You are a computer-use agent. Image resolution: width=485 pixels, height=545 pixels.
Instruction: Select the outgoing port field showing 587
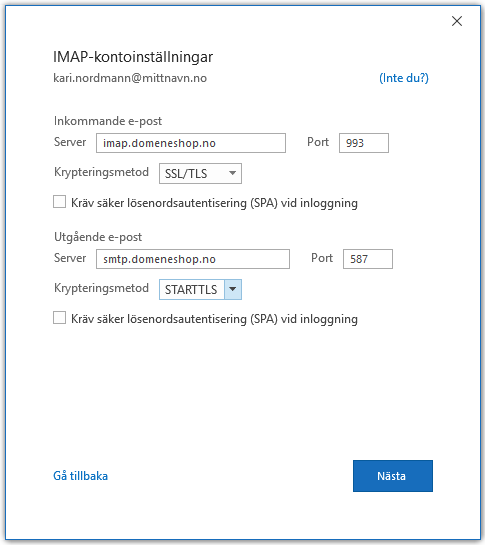[x=368, y=259]
